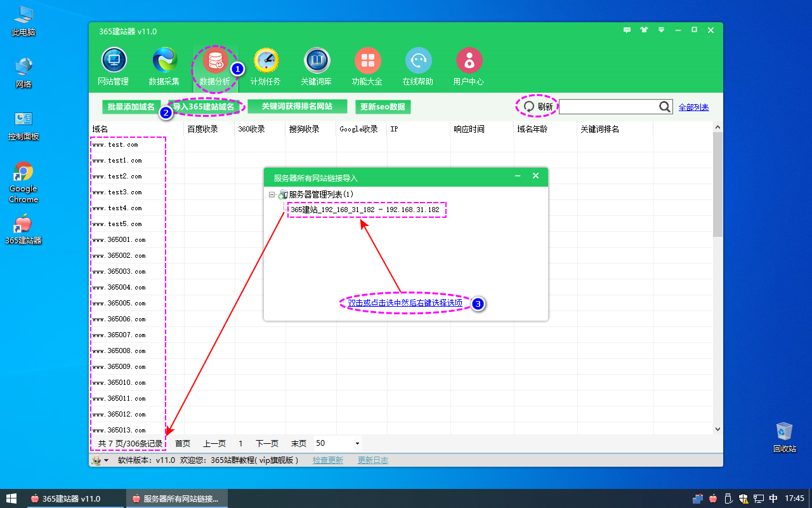Click the table vertical scrollbar thumb
The height and width of the screenshot is (508, 812).
coord(717,184)
